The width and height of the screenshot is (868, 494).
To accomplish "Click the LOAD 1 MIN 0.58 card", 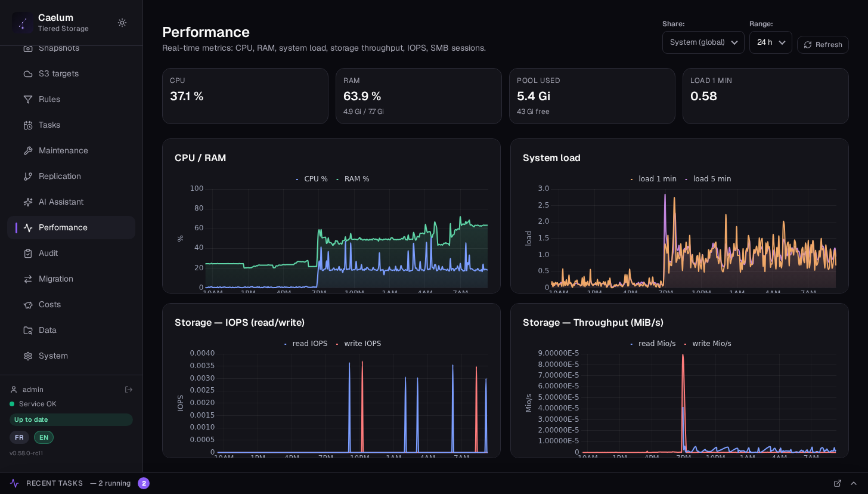I will (x=765, y=96).
